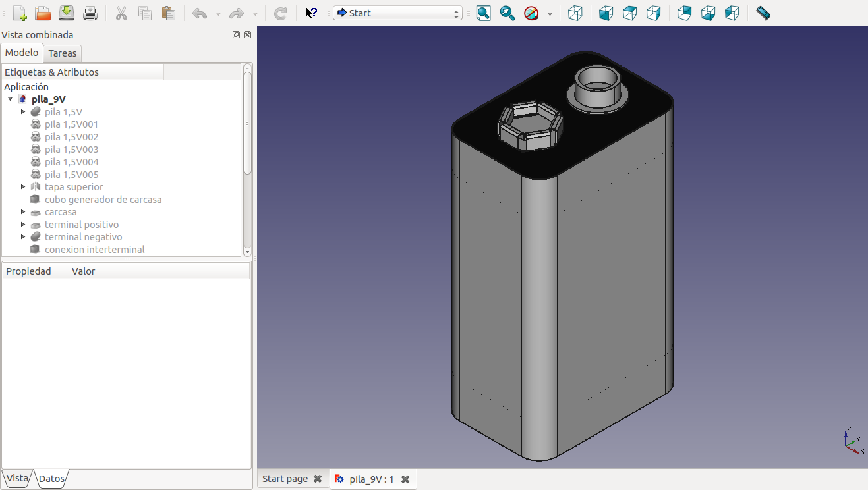This screenshot has height=490, width=868.
Task: Switch to the axonometric view cube icon
Action: point(575,13)
